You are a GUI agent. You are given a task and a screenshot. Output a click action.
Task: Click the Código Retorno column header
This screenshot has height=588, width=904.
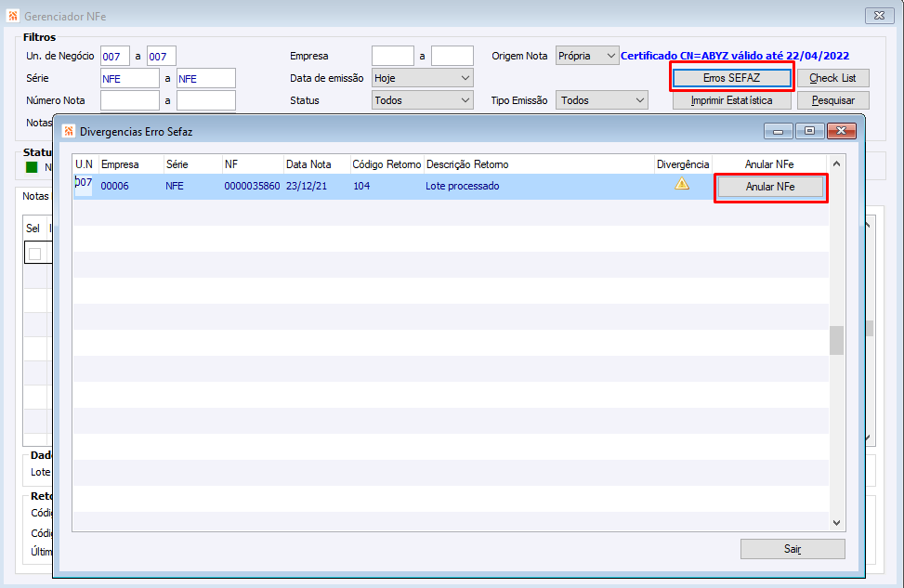pyautogui.click(x=386, y=164)
